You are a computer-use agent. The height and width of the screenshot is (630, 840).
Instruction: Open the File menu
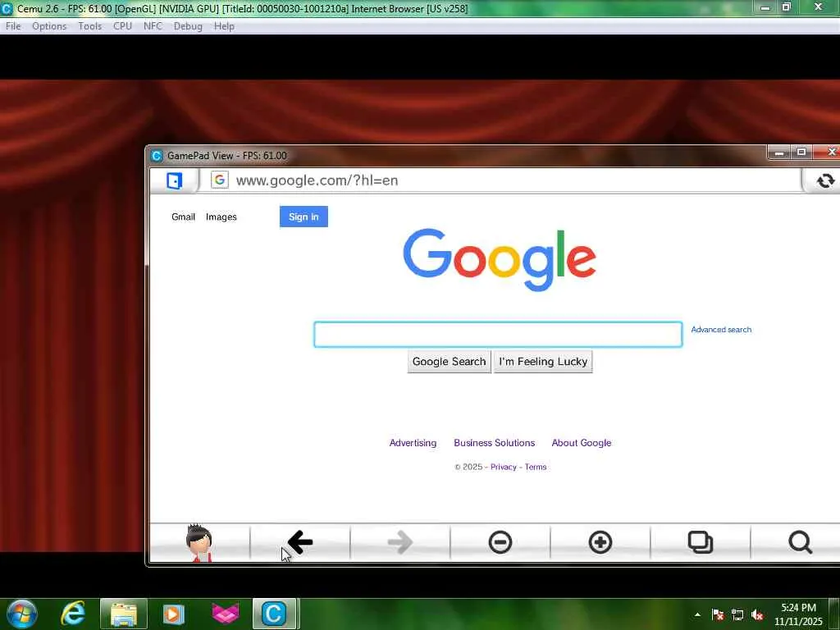tap(13, 26)
